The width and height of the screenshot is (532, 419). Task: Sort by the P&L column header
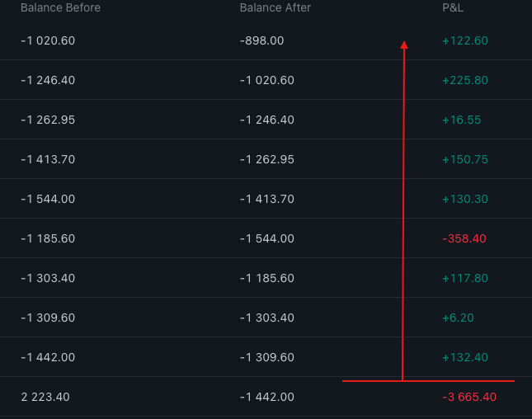click(x=454, y=7)
